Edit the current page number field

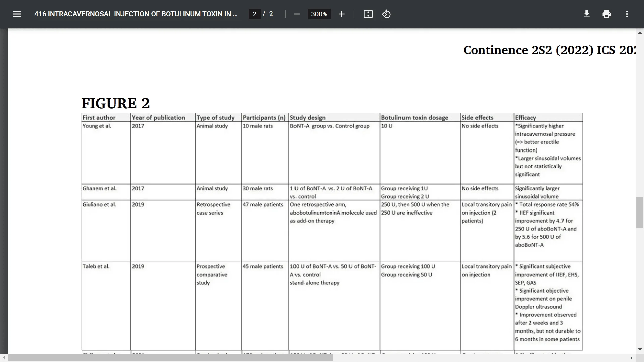[255, 14]
